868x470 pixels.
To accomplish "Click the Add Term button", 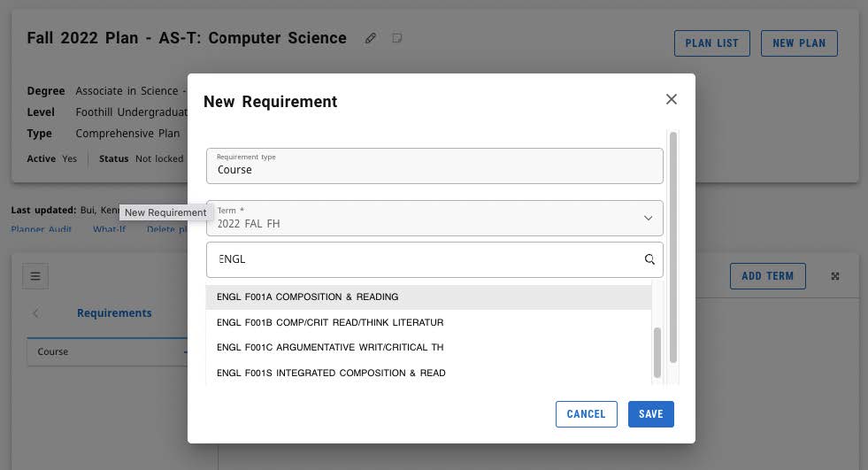I will (767, 276).
